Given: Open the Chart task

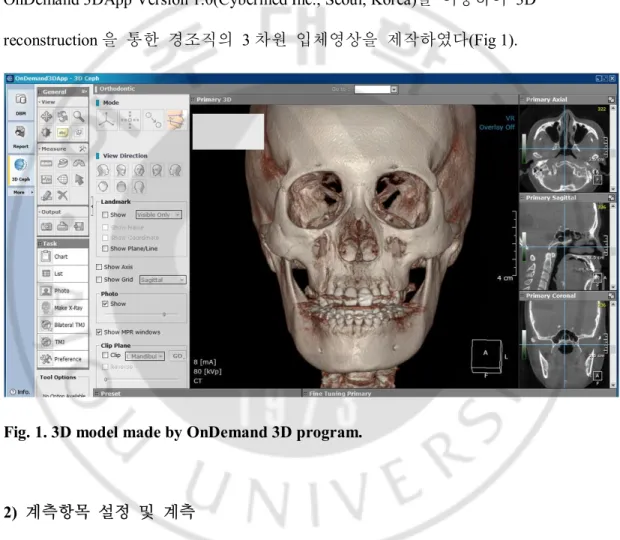Looking at the screenshot, I should click(x=63, y=257).
